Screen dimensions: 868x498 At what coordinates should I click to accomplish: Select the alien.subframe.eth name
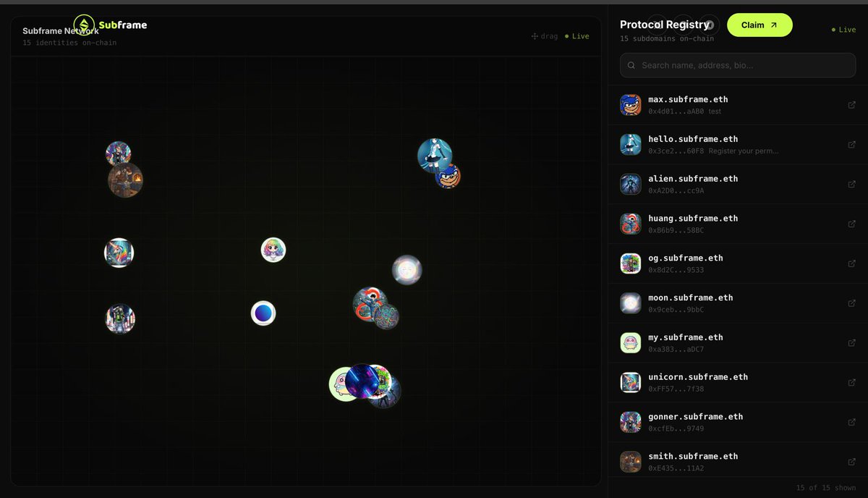click(693, 179)
